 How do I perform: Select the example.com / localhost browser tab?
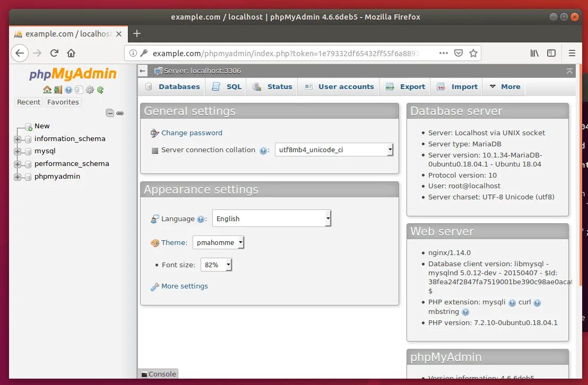coord(68,34)
